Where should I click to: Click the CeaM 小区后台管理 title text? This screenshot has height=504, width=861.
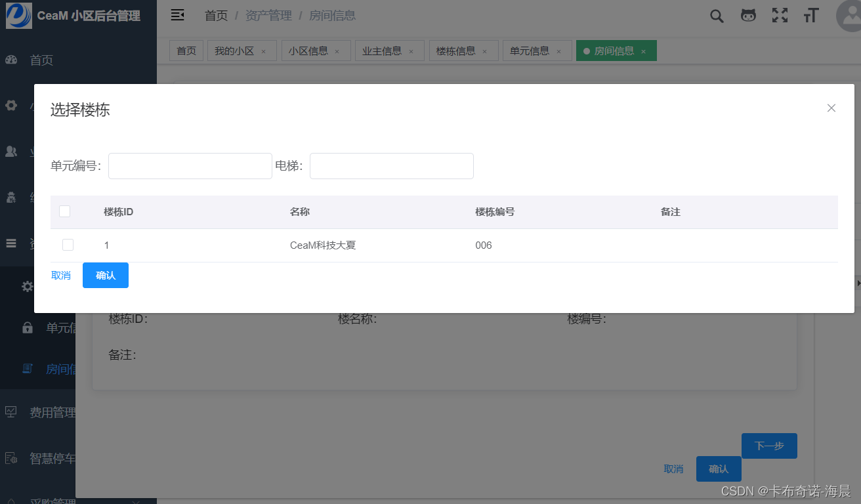[x=89, y=16]
